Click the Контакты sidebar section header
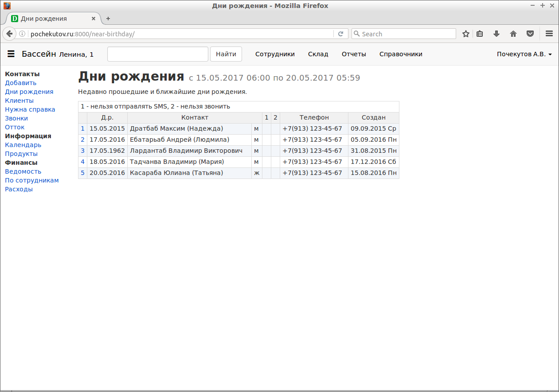This screenshot has height=392, width=559. (x=22, y=74)
